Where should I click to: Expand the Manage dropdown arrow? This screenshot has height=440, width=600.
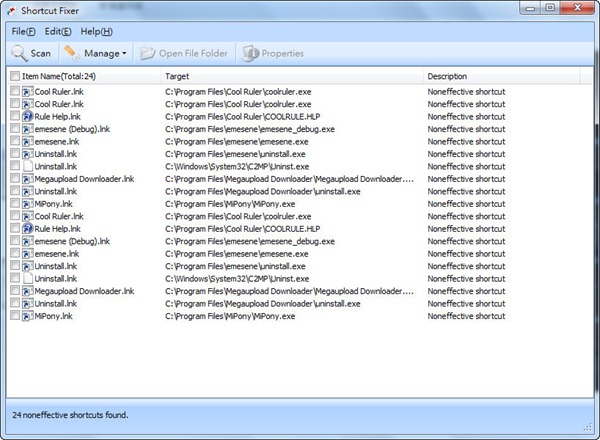pyautogui.click(x=124, y=53)
